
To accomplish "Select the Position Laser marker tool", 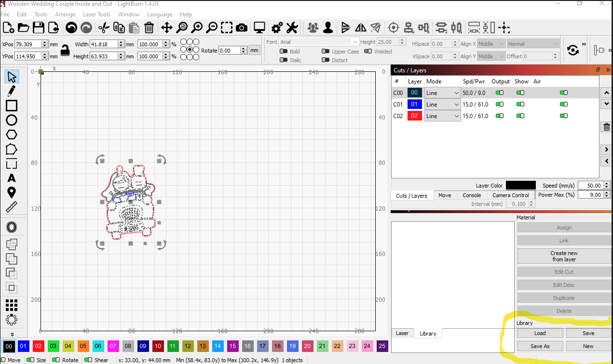I will (x=12, y=193).
